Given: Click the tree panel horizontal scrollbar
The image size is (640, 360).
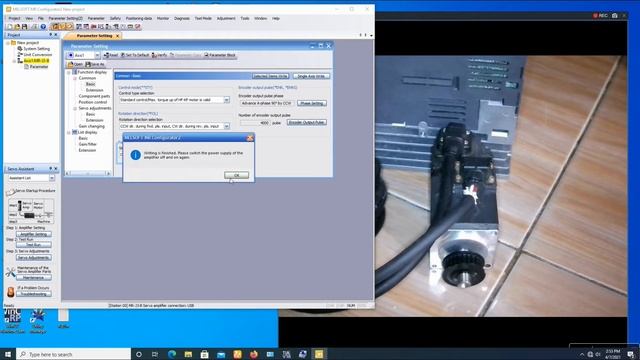Looking at the screenshot, I should [88, 174].
